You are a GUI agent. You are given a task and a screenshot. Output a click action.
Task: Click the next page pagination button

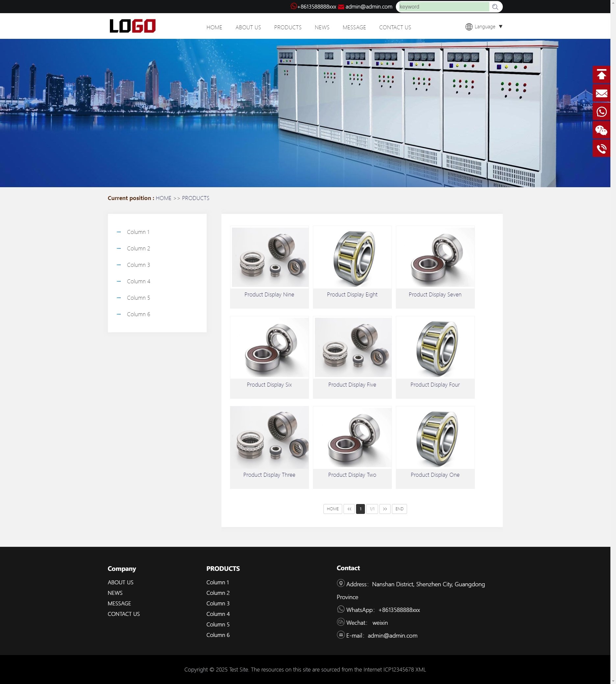[385, 509]
